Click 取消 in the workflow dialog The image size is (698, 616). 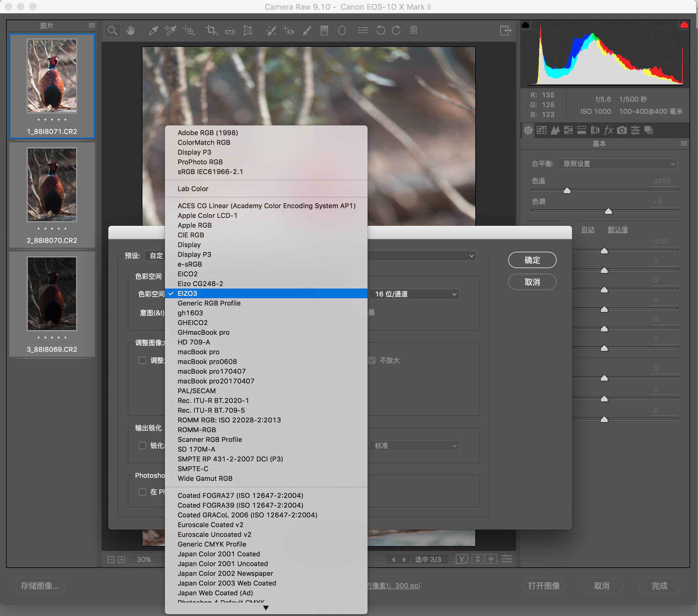[x=532, y=282]
